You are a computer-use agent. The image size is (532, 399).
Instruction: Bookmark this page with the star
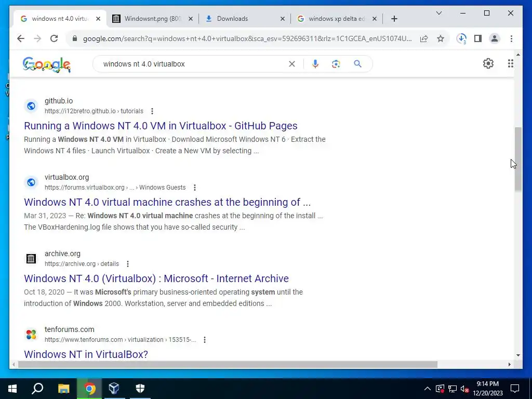coord(441,38)
